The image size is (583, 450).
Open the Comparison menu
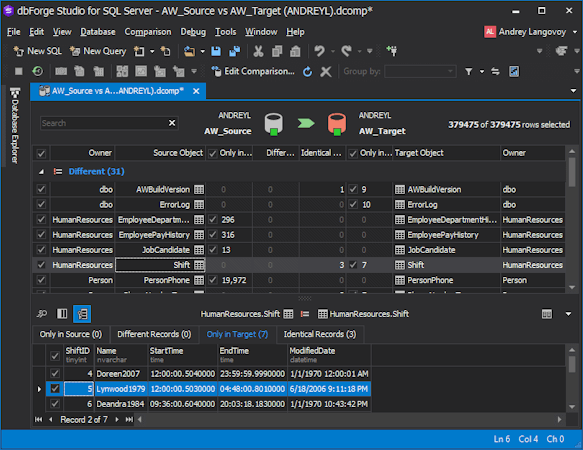point(148,32)
